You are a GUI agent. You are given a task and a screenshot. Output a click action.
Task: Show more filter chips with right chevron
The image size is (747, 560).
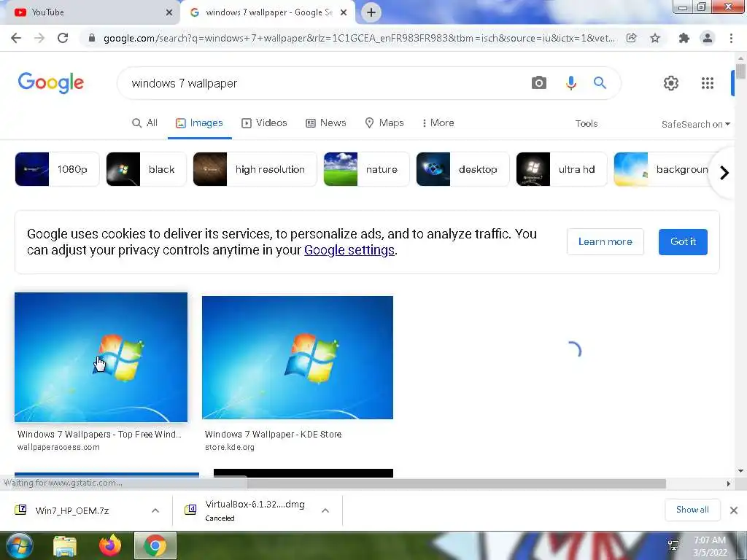coord(724,172)
